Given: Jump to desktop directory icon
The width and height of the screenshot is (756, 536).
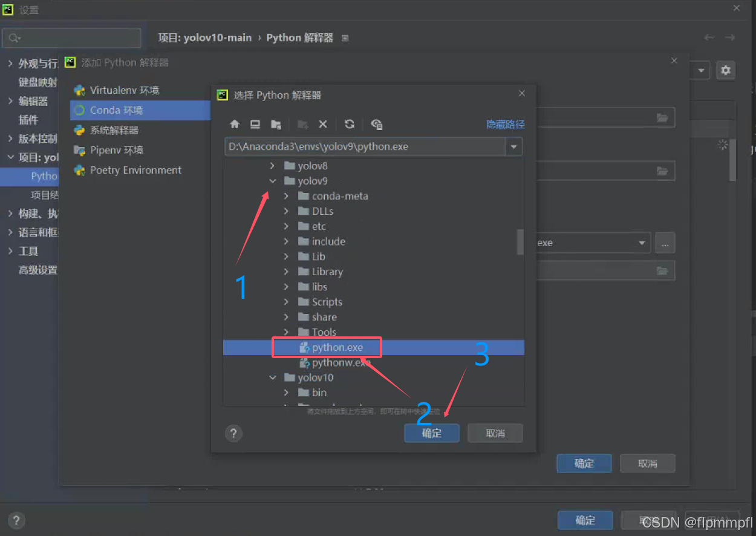Looking at the screenshot, I should 255,124.
